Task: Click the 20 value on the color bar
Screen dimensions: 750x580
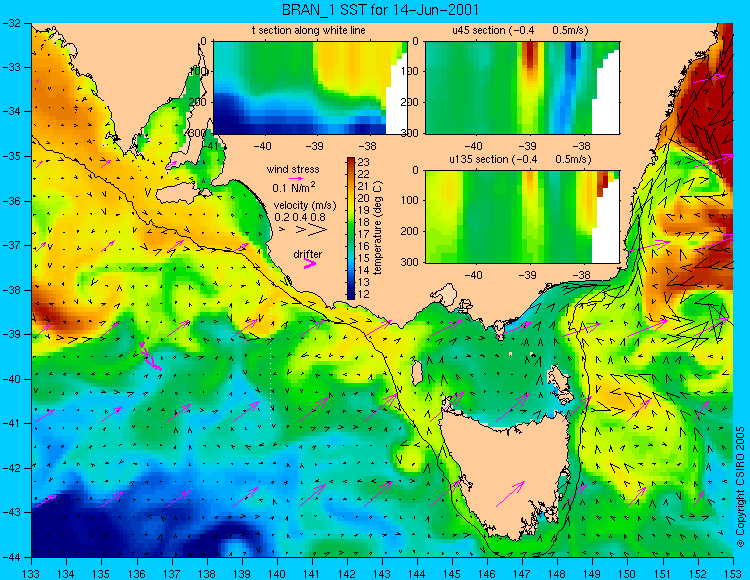Action: [364, 198]
